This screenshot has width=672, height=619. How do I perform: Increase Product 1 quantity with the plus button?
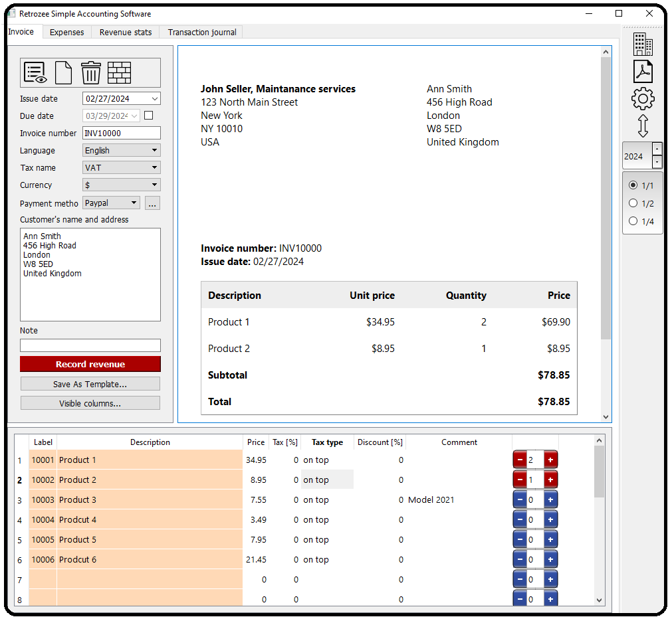[550, 459]
